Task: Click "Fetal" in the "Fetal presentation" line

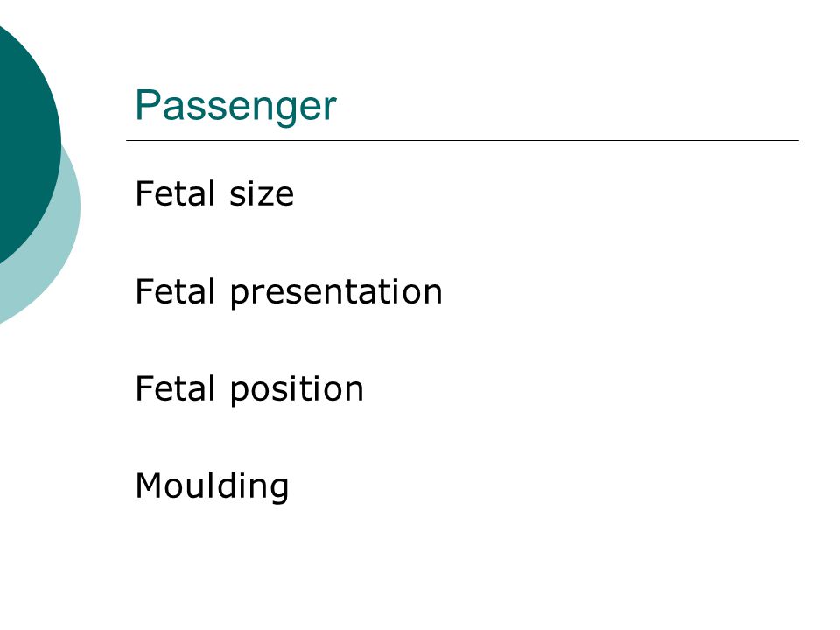Action: (x=175, y=291)
